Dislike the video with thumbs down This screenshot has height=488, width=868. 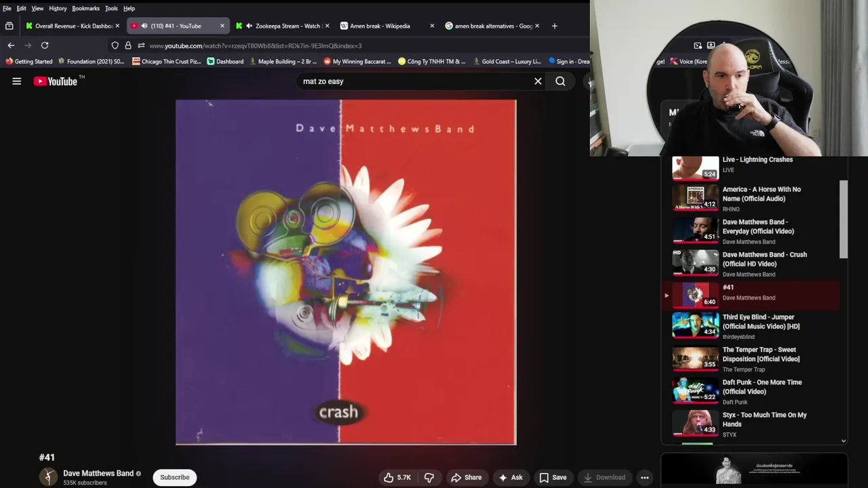(x=429, y=477)
